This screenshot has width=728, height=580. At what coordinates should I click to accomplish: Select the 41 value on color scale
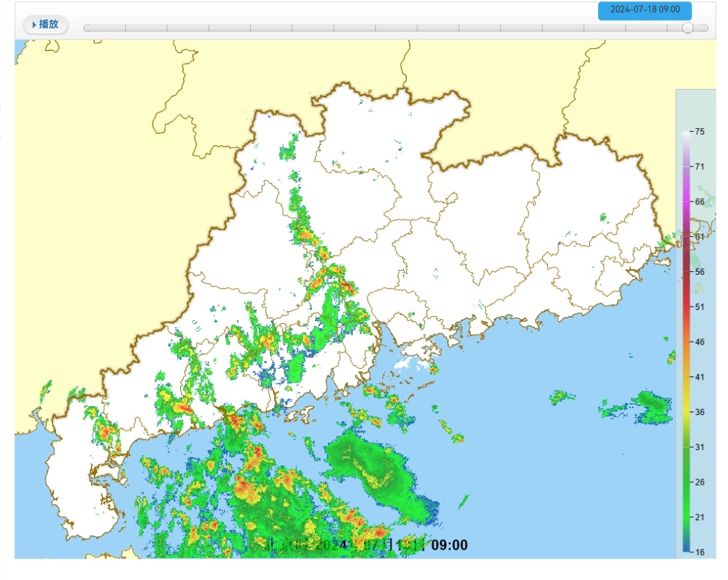pyautogui.click(x=700, y=377)
